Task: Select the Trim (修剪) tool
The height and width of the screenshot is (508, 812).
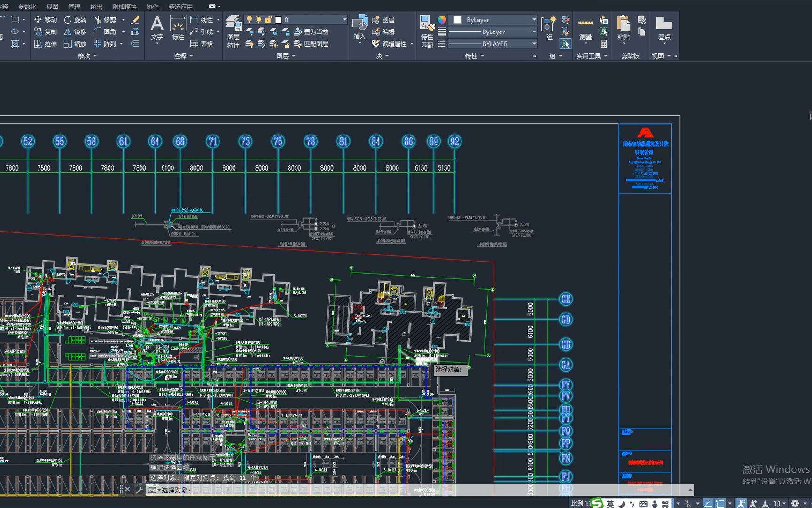Action: (105, 20)
